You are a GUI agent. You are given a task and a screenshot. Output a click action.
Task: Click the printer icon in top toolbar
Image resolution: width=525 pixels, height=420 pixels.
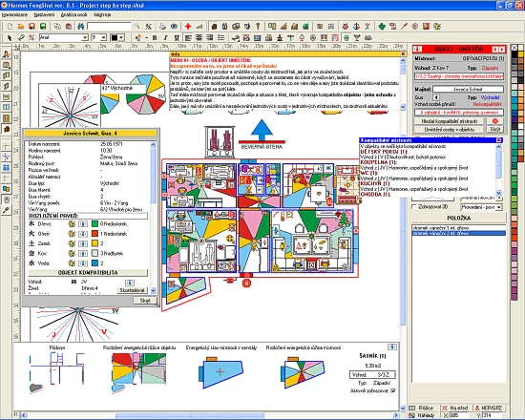[x=162, y=26]
